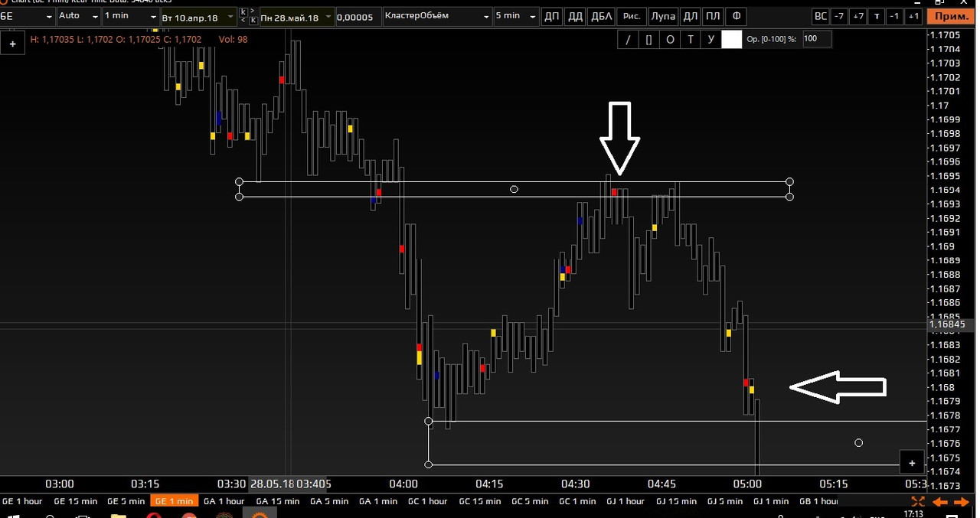Click the orange expand tabs icon

[919, 501]
